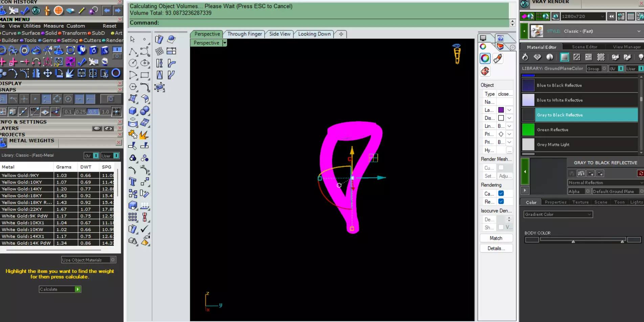Click the left Body Color gradient slider handle
This screenshot has width=644, height=322.
573,242
